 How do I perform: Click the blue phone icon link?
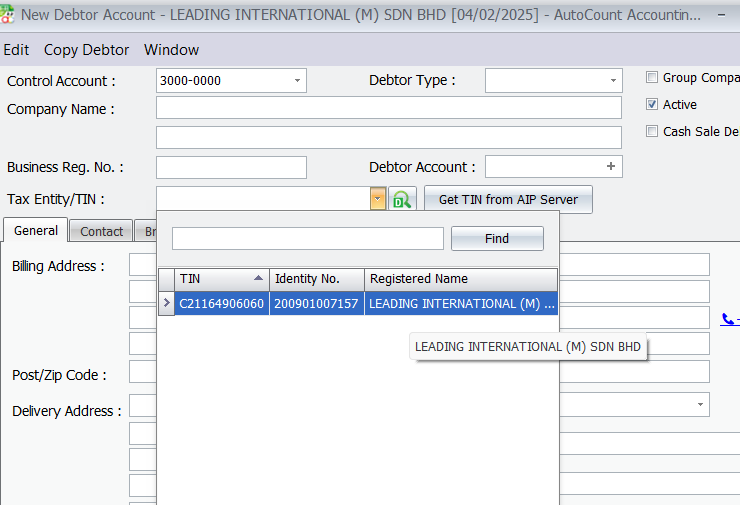point(728,320)
